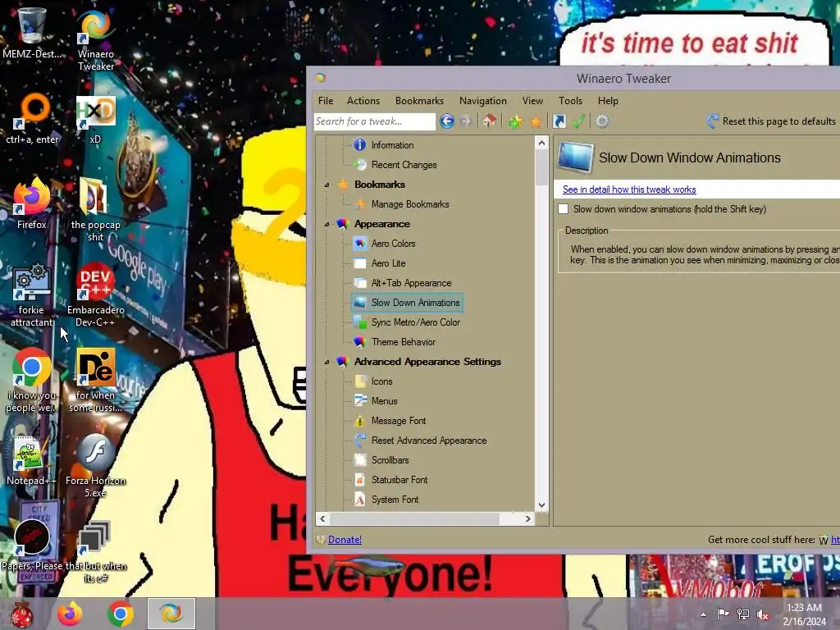This screenshot has width=840, height=630.
Task: Select 'that but when its c#' desktop icon
Action: [x=95, y=551]
